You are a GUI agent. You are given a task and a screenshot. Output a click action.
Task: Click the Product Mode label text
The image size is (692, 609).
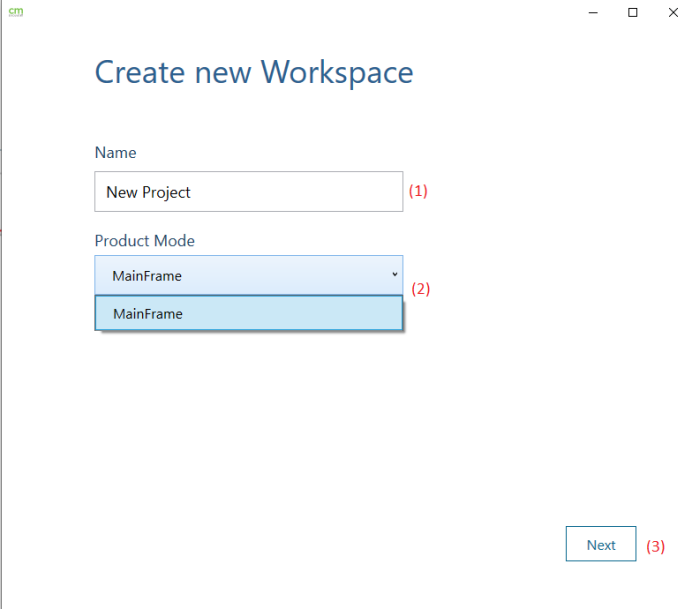click(x=144, y=241)
